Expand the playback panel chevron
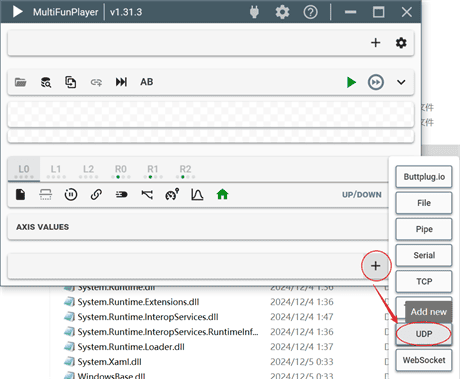This screenshot has height=379, width=460. (401, 82)
